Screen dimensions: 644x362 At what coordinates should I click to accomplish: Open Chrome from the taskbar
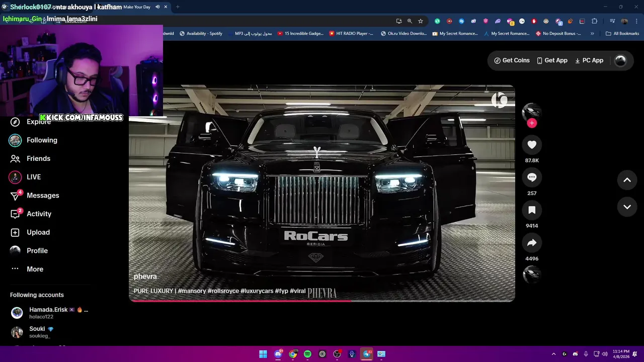click(x=293, y=354)
